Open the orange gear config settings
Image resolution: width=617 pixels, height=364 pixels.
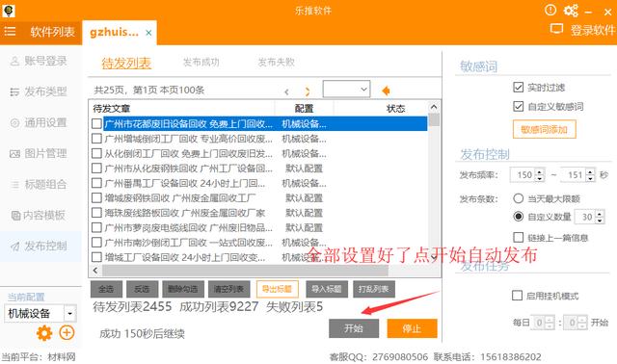coord(44,333)
